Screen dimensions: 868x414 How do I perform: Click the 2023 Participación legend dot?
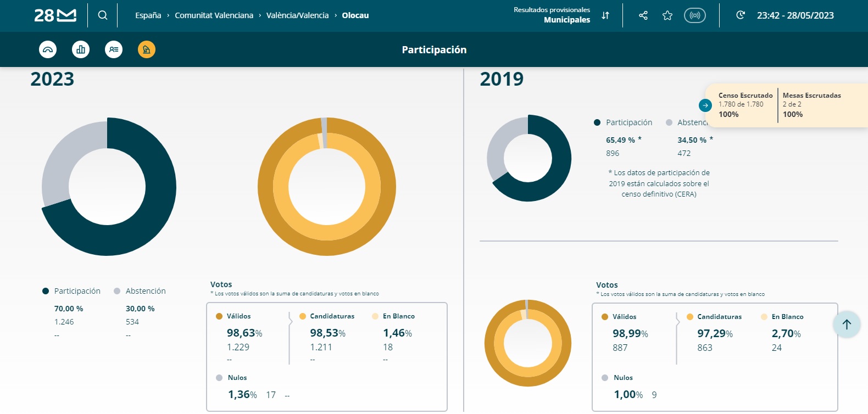click(46, 291)
